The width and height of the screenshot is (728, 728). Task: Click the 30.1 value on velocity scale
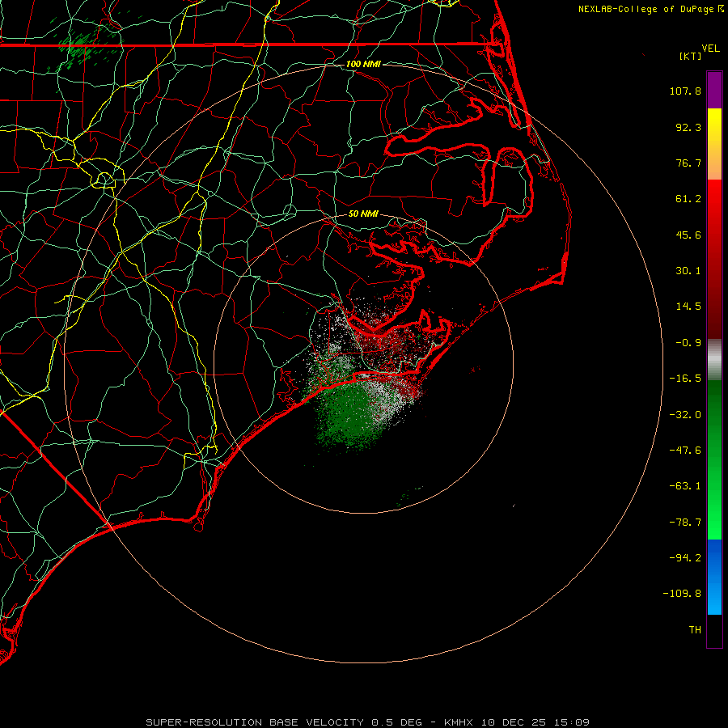point(688,271)
